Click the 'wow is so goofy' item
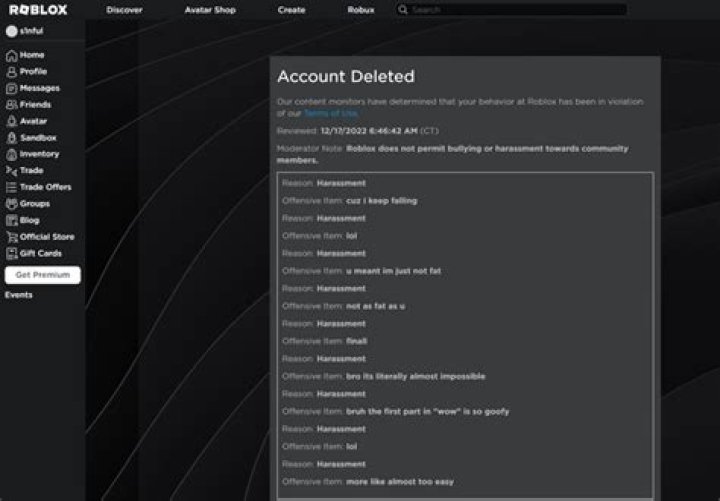This screenshot has width=720, height=501. point(428,411)
